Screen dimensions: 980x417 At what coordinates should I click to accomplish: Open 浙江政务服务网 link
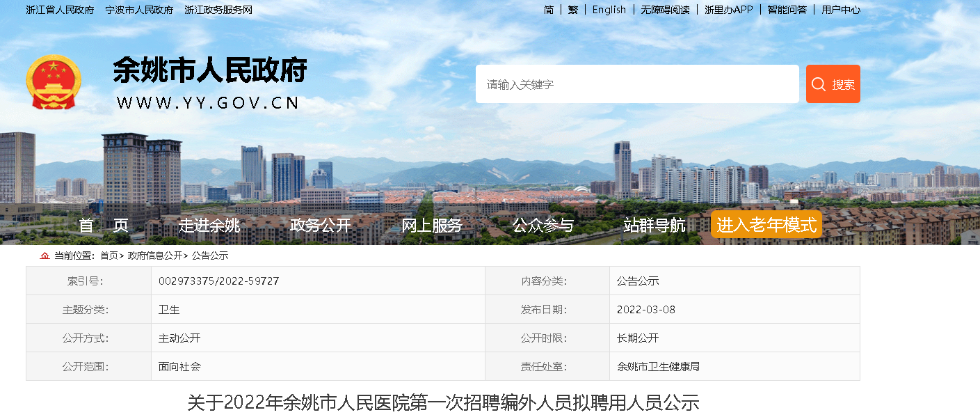[x=218, y=10]
